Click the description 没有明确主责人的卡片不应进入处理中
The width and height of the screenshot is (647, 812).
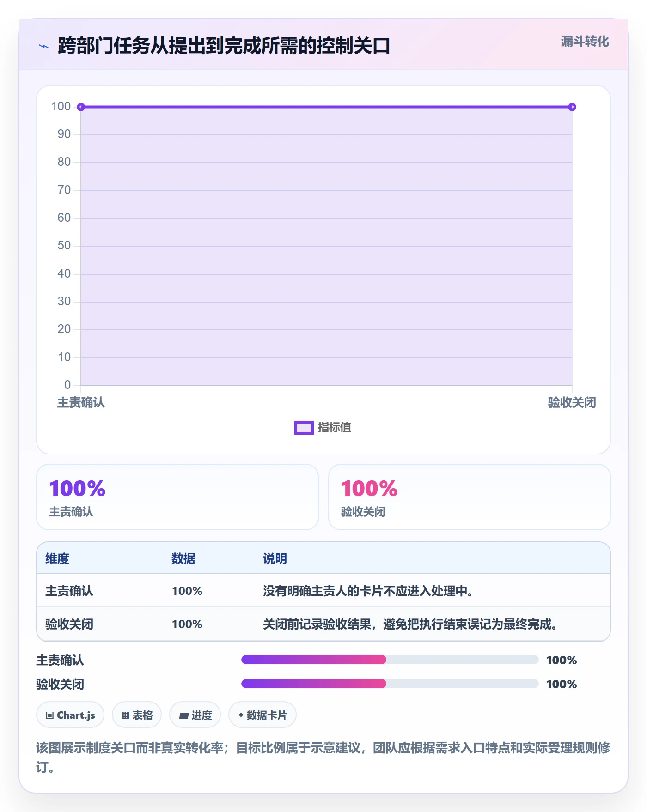point(368,591)
